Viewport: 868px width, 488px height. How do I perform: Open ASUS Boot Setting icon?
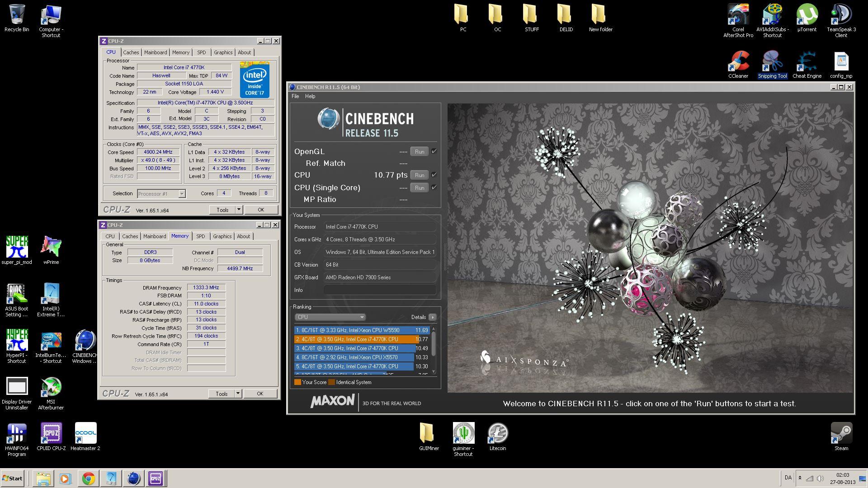click(17, 300)
